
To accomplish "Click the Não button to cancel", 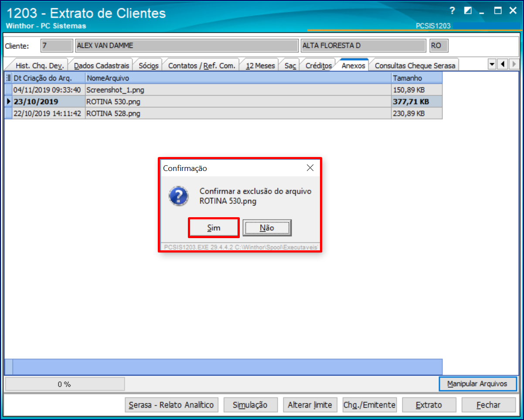I will [x=267, y=228].
